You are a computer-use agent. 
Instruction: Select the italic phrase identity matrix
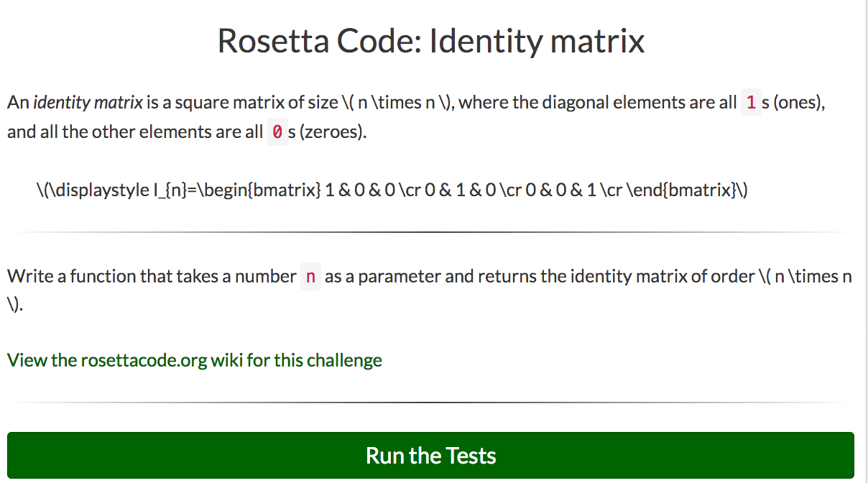(x=85, y=102)
